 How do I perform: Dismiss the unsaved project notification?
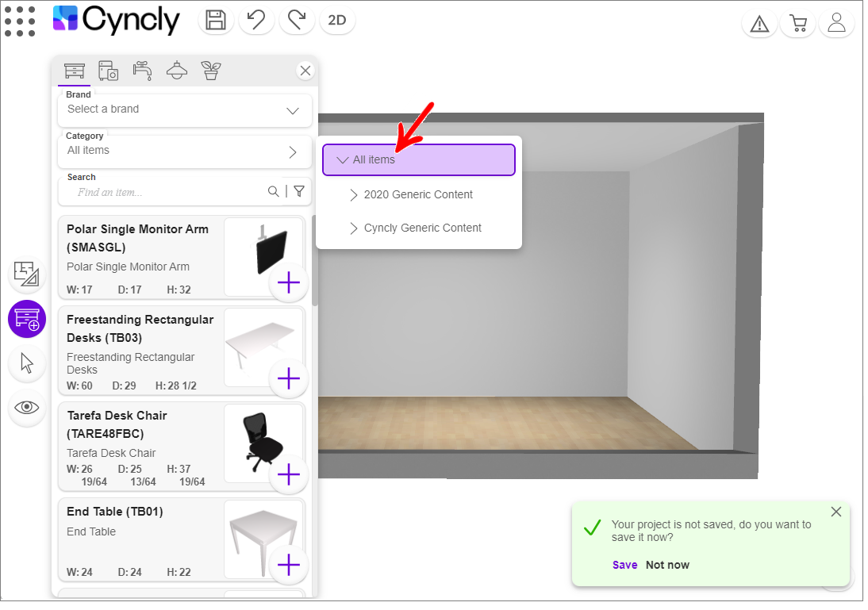coord(836,512)
